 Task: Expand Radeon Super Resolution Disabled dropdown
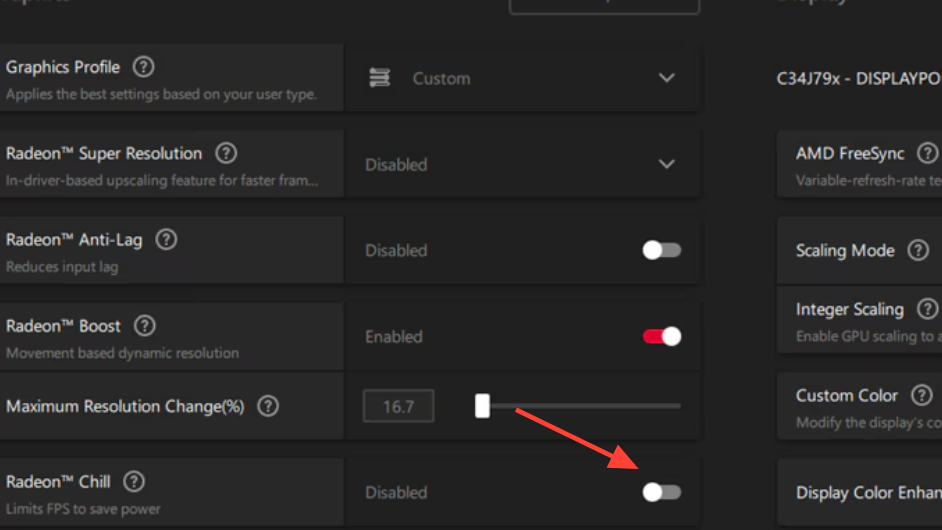click(x=521, y=164)
